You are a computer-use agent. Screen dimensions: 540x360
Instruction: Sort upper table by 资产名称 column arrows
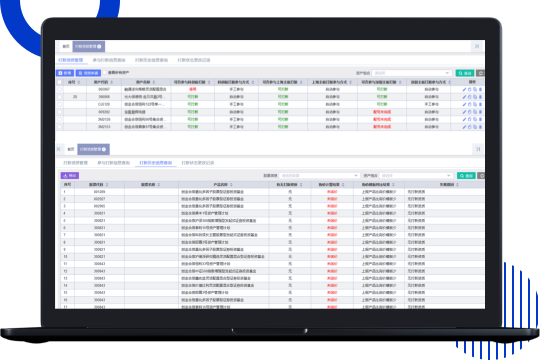(x=154, y=82)
